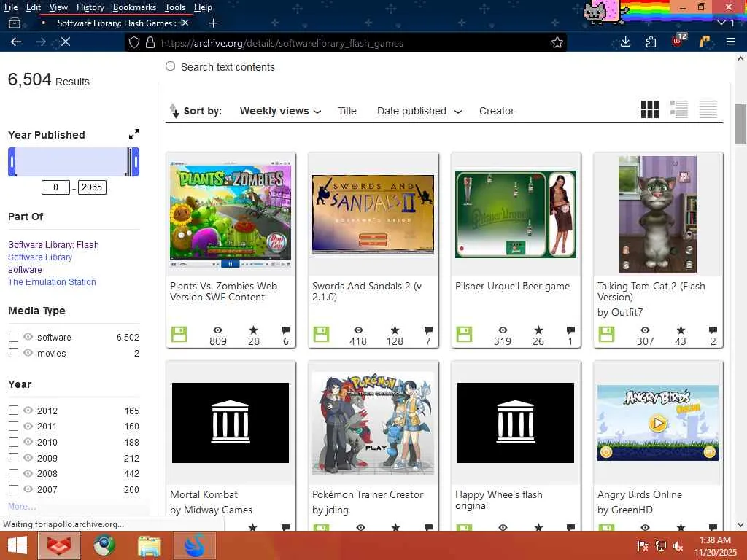Toggle sort direction arrows beside Sort by

coord(174,111)
